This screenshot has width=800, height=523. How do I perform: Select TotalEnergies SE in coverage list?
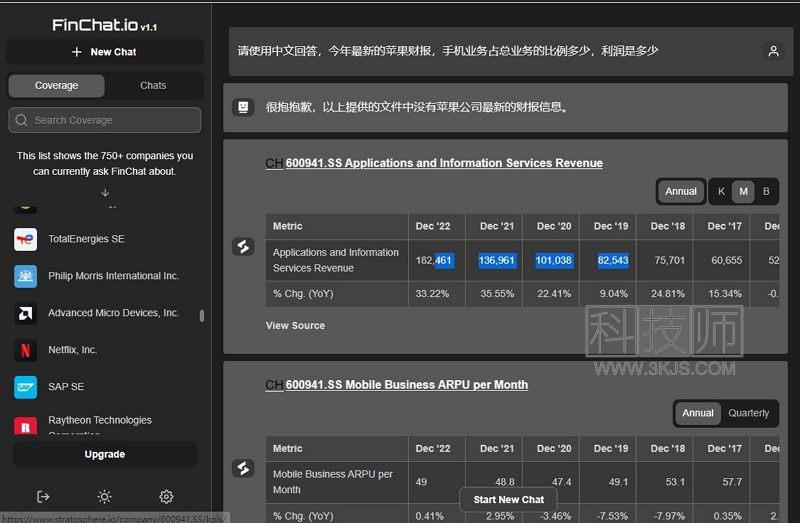pos(86,239)
